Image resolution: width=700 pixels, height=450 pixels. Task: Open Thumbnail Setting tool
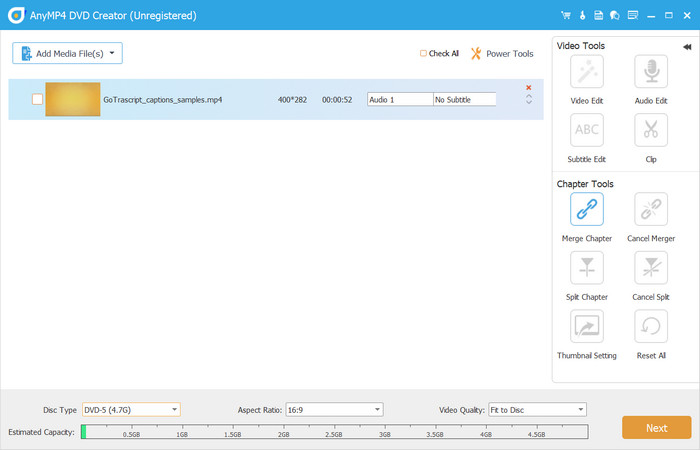pos(587,326)
